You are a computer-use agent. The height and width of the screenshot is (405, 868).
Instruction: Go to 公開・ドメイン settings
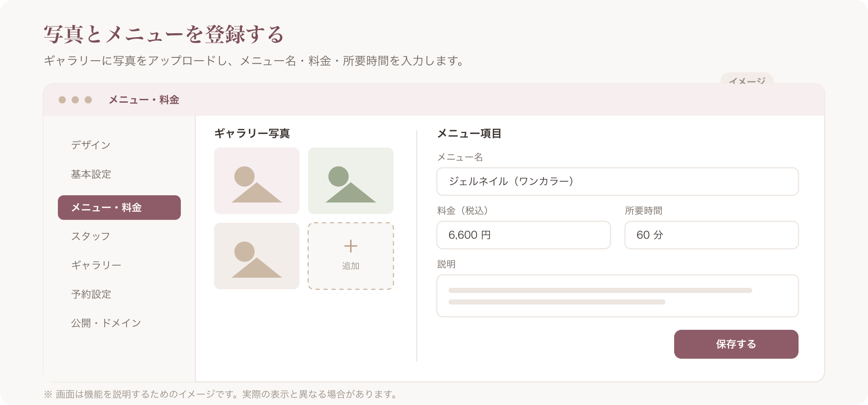click(x=106, y=323)
